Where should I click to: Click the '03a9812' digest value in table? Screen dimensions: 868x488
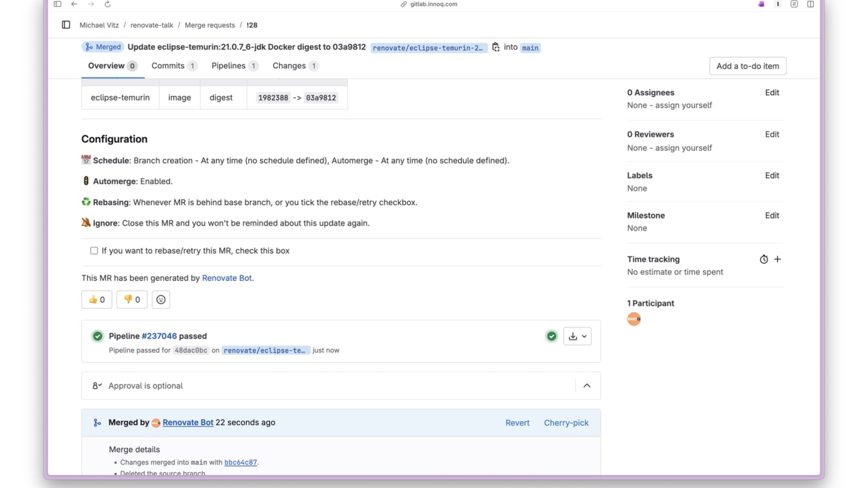point(321,98)
